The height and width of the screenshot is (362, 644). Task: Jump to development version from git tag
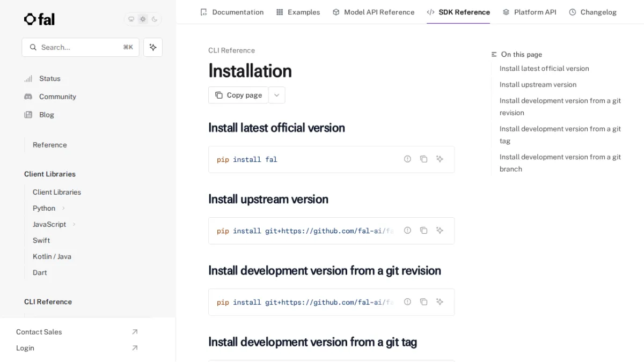coord(560,135)
